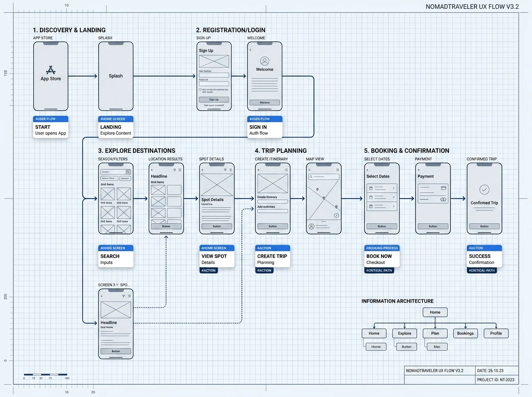Select Profile node in Information Architecture

[x=496, y=333]
